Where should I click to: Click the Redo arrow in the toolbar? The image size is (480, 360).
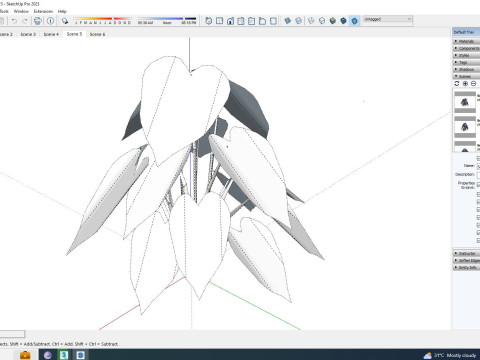coord(25,21)
